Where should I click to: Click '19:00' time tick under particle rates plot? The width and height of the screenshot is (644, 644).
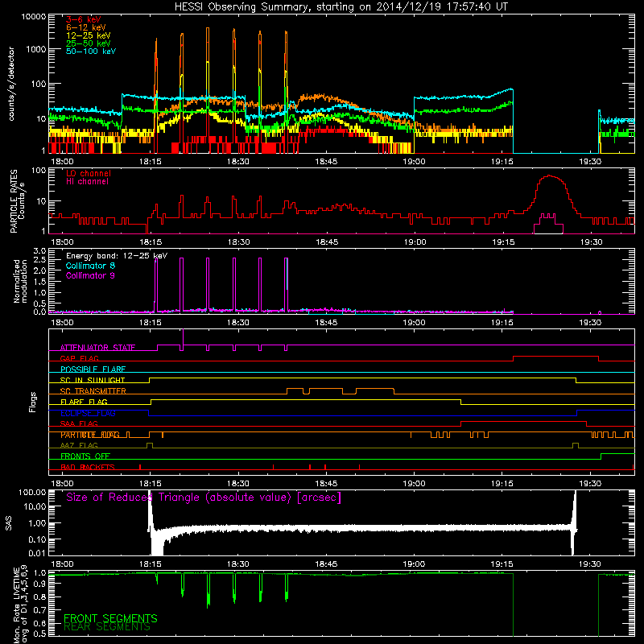[415, 242]
